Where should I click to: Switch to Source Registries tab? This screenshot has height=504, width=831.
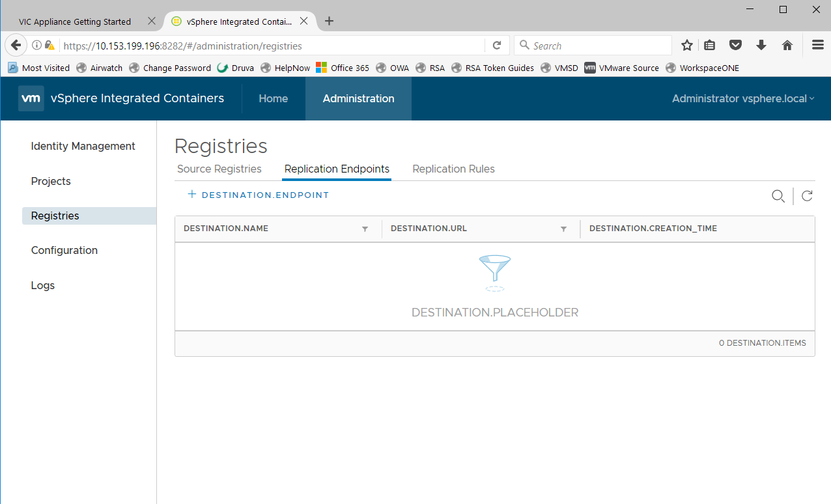[219, 169]
